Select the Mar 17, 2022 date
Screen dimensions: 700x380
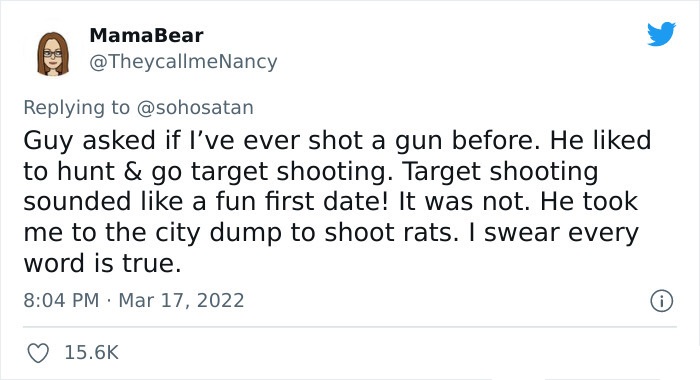181,301
